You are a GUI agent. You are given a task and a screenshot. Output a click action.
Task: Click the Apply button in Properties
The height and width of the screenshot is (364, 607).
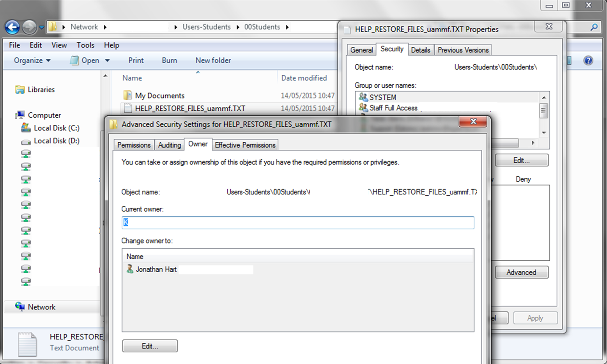click(x=535, y=318)
